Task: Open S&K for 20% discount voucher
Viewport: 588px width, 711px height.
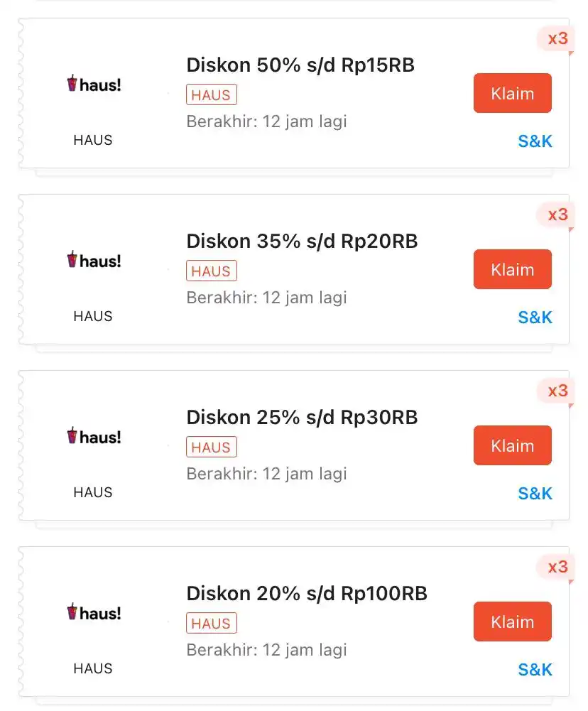Action: point(535,669)
